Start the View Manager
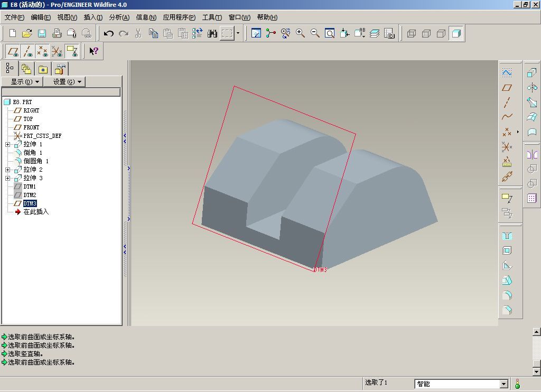Screen dimensions: 541x392 tap(389, 33)
